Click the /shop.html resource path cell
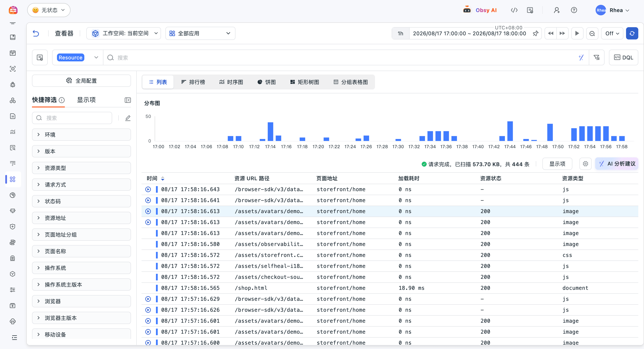Viewport: 644px width, 349px height. tap(251, 288)
